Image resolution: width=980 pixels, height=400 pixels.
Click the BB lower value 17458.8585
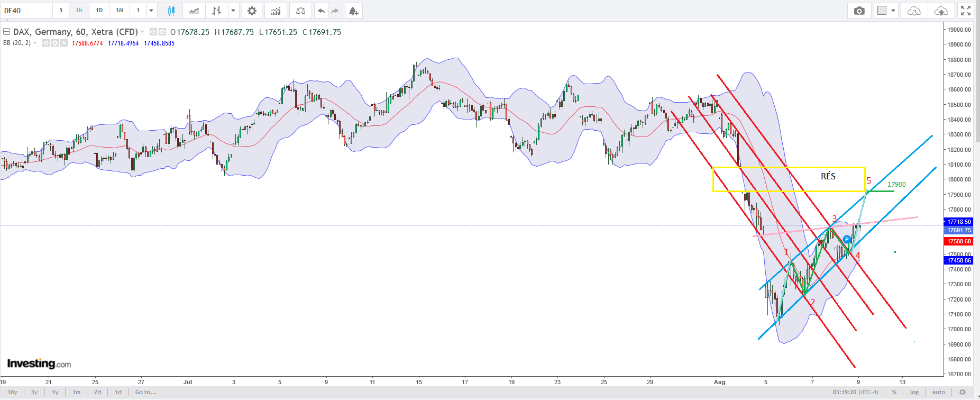point(159,43)
